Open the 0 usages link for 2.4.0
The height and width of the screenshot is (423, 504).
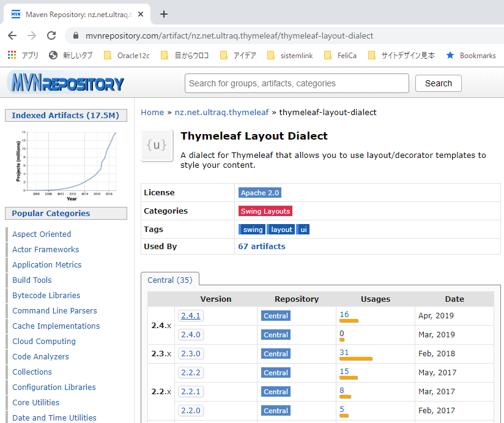pos(342,333)
